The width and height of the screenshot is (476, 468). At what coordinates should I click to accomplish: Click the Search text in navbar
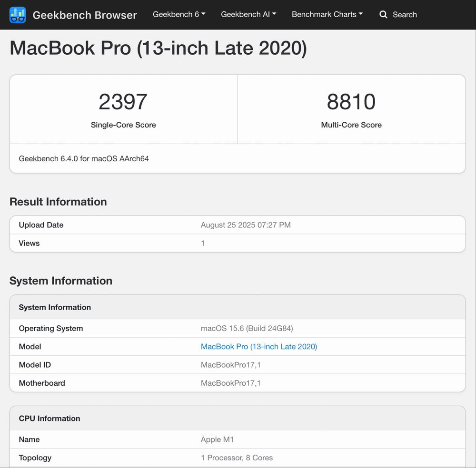point(405,15)
